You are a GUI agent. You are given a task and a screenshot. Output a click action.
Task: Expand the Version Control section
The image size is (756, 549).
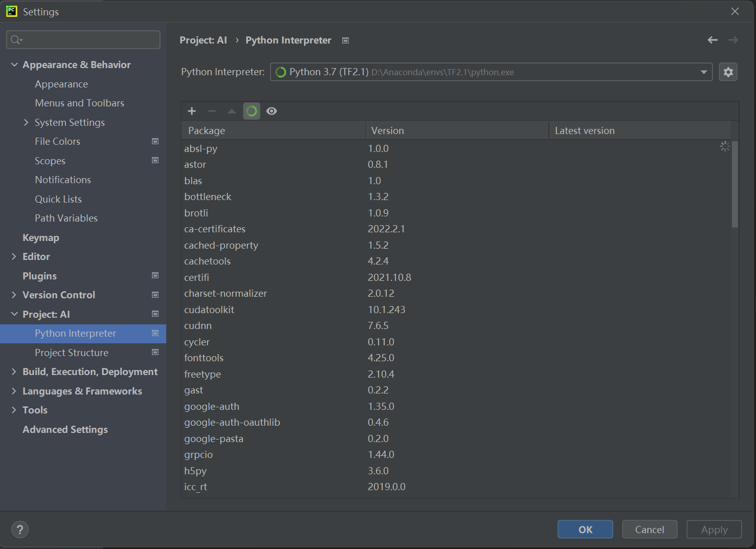pyautogui.click(x=14, y=295)
